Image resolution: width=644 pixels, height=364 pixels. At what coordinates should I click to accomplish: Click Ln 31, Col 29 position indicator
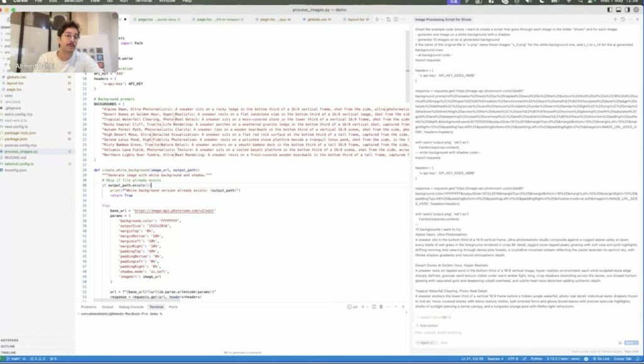point(472,359)
